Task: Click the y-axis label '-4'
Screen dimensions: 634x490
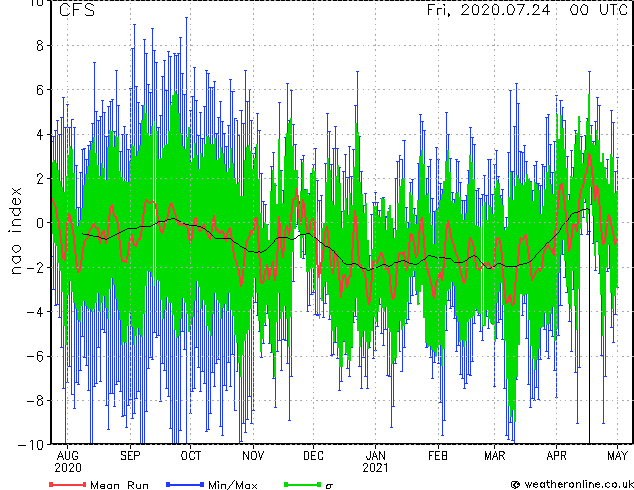Action: 35,312
